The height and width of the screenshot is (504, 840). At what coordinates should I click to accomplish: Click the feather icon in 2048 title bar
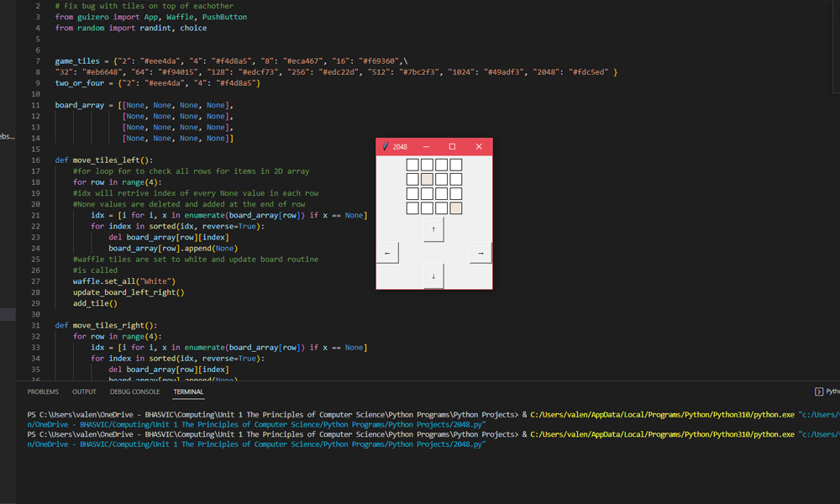click(x=386, y=147)
